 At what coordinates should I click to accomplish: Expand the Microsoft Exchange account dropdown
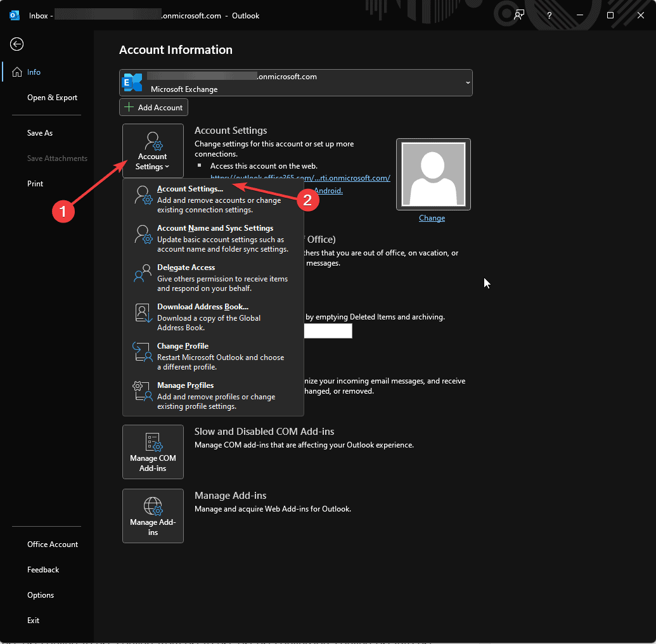click(x=296, y=82)
